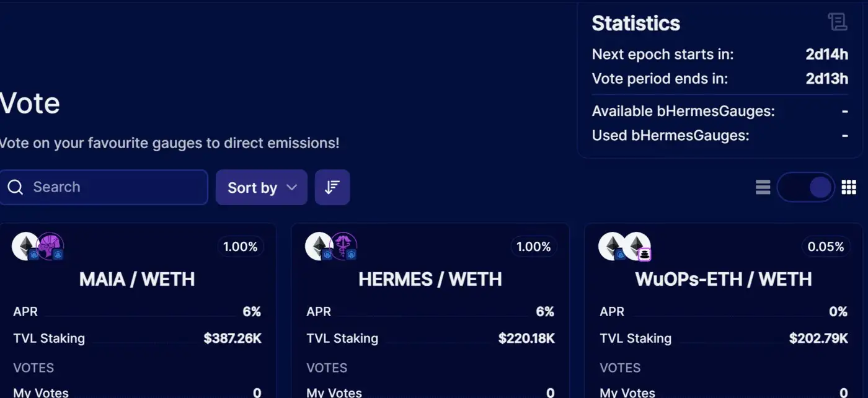868x398 pixels.
Task: Toggle the list/grid view switch
Action: click(805, 187)
